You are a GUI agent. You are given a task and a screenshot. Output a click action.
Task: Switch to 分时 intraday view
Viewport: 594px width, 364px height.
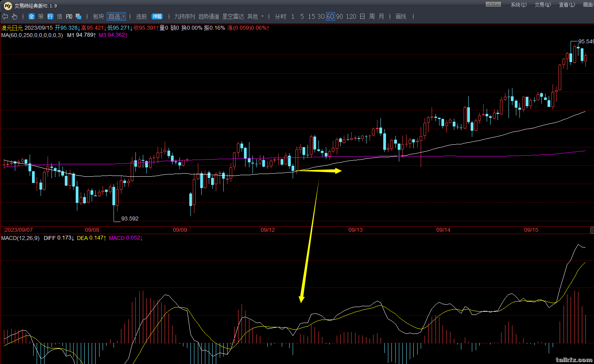280,16
